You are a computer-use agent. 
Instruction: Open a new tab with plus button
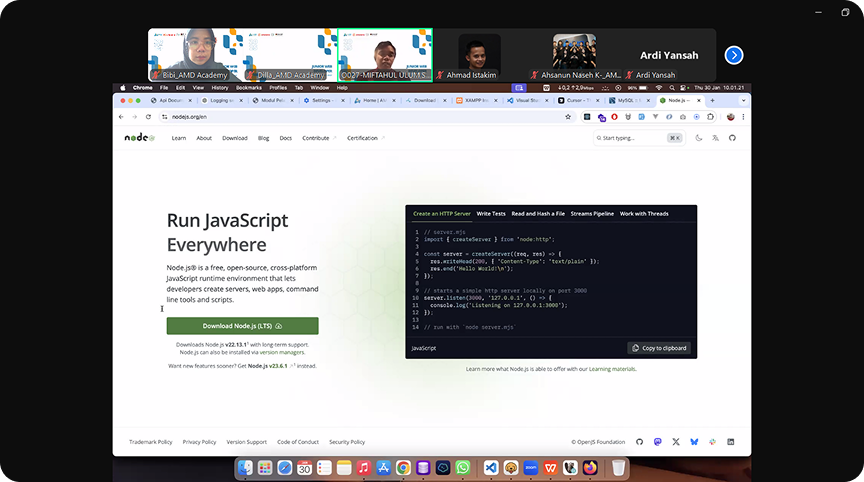[x=712, y=100]
